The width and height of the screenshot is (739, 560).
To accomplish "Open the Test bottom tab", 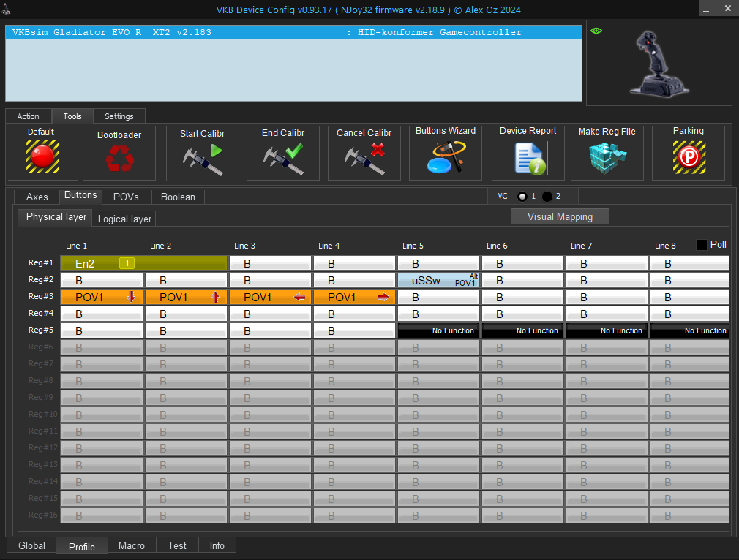I will coord(177,545).
